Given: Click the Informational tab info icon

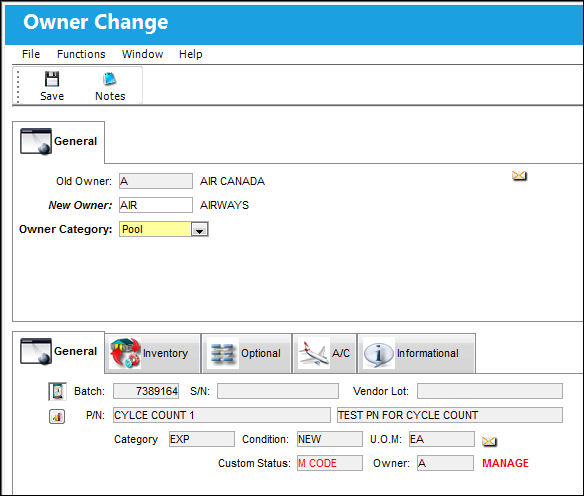Looking at the screenshot, I should click(x=378, y=353).
